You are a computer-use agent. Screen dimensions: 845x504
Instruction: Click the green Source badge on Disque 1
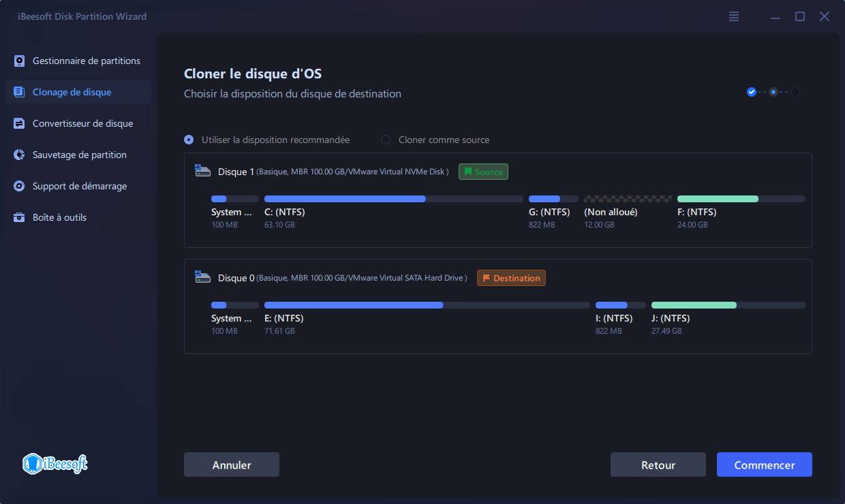483,172
